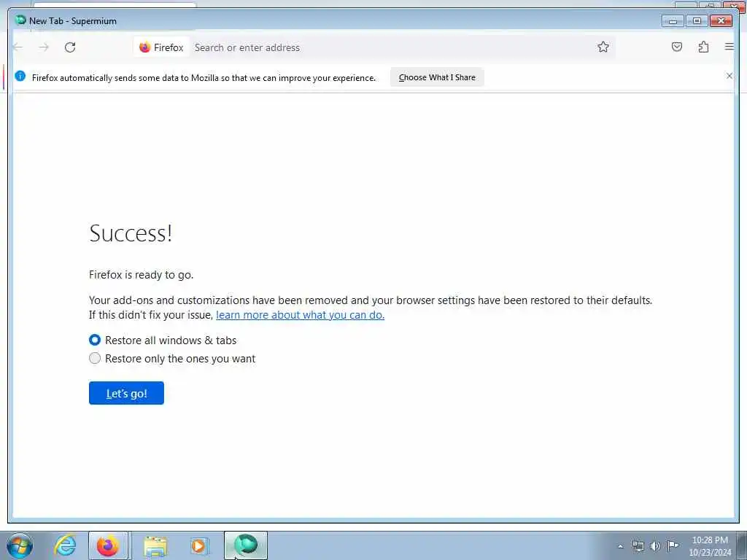Minimize the Supermium window
The width and height of the screenshot is (747, 560).
coord(673,21)
